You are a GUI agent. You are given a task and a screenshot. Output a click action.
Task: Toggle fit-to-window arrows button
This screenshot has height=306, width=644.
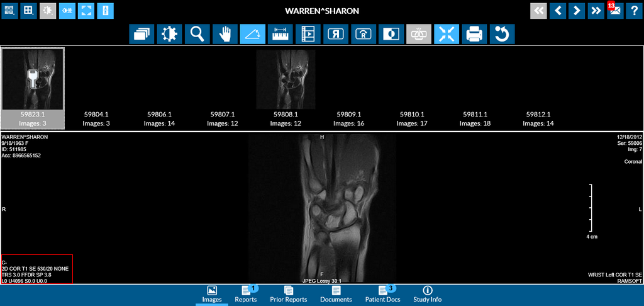(x=447, y=34)
